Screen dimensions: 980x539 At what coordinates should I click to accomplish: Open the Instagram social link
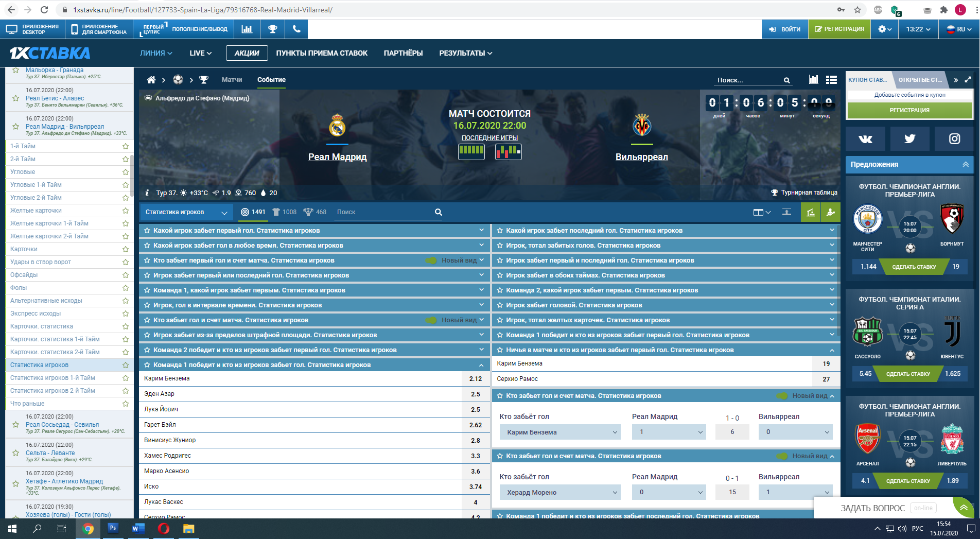[x=954, y=138]
